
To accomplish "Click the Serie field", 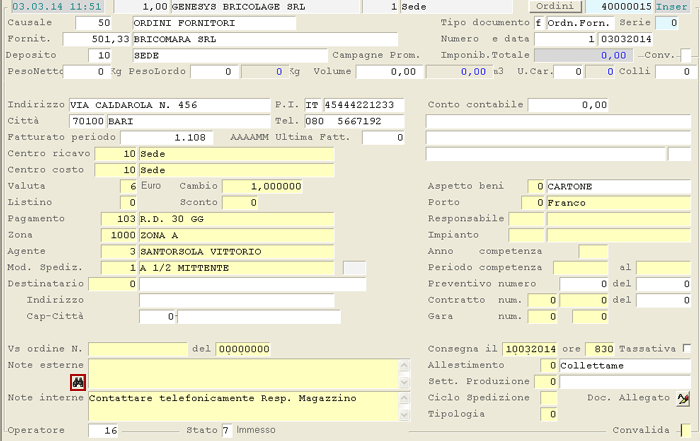I will pyautogui.click(x=667, y=23).
